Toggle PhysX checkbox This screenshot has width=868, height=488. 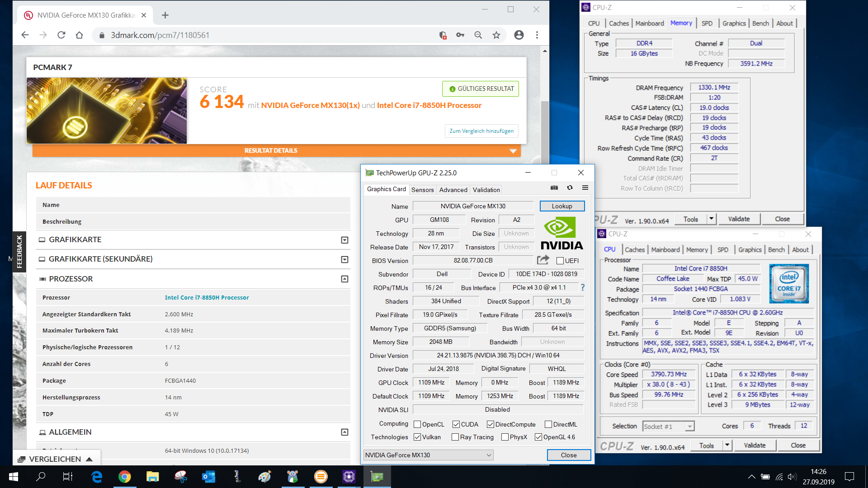(x=505, y=437)
